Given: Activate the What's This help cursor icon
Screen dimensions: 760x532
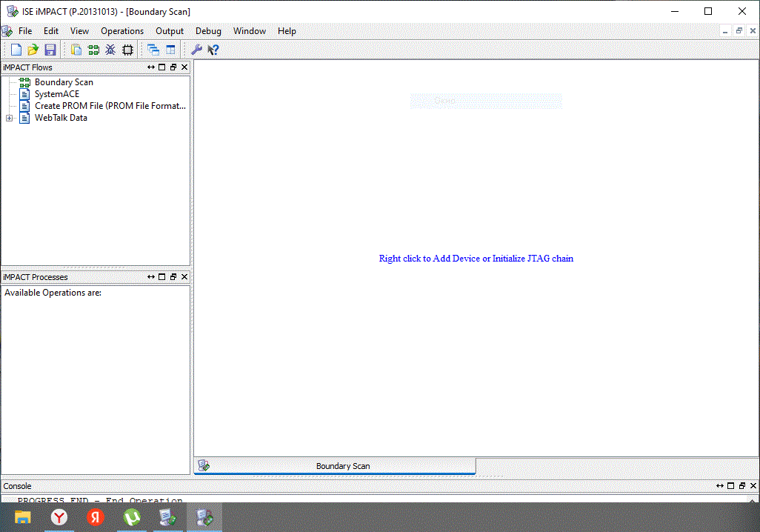Looking at the screenshot, I should point(213,50).
